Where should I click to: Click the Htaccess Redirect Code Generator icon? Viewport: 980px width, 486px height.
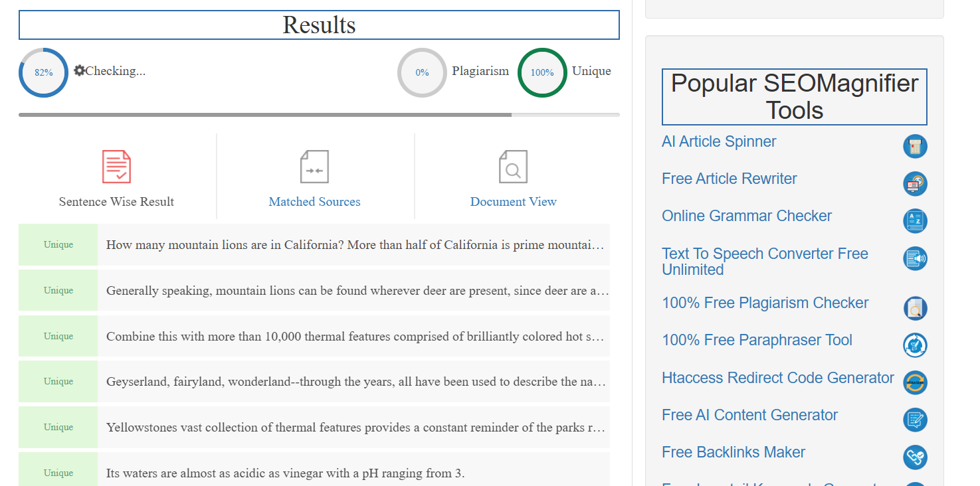coord(915,382)
